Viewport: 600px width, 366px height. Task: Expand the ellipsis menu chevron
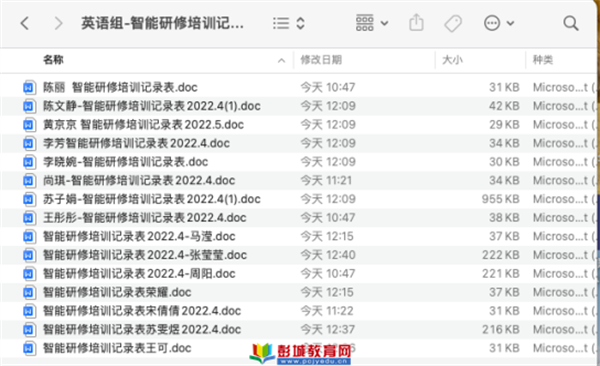click(x=510, y=23)
